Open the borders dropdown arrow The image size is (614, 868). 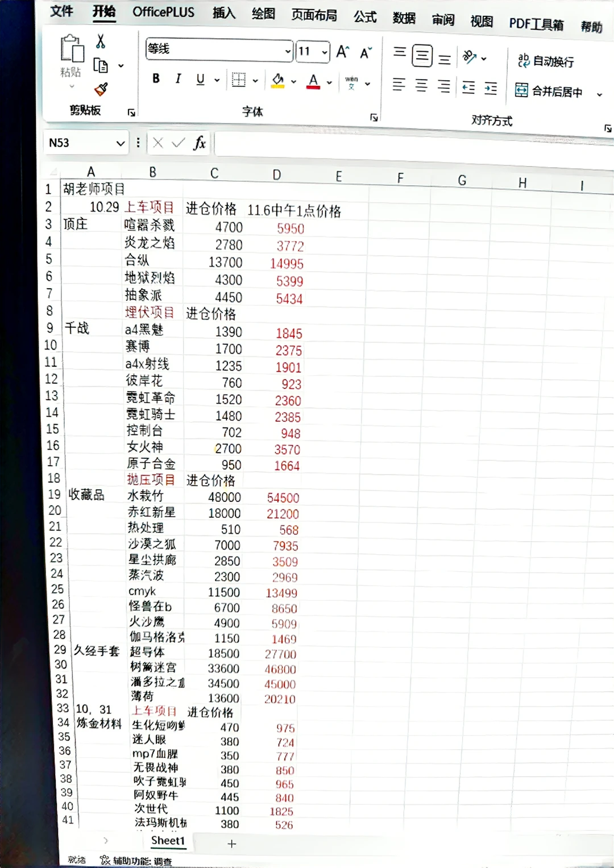pyautogui.click(x=255, y=81)
